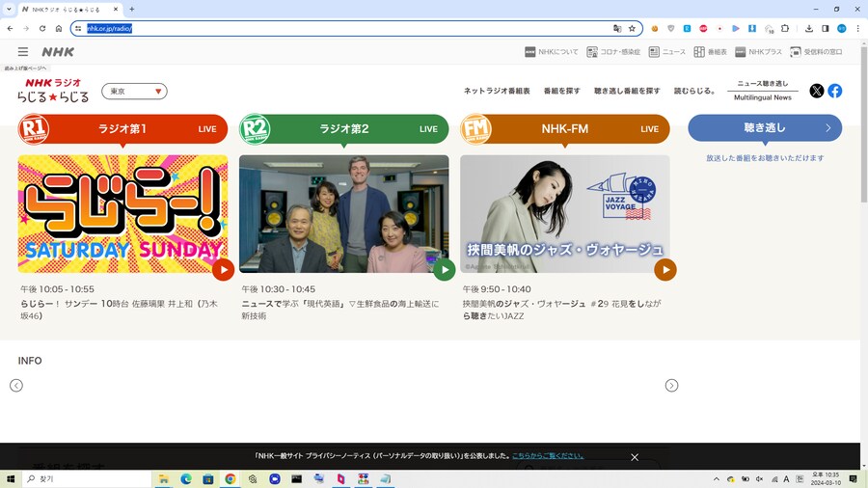Viewport: 868px width, 488px height.
Task: Open Chrome profile avatar
Action: pos(841,28)
